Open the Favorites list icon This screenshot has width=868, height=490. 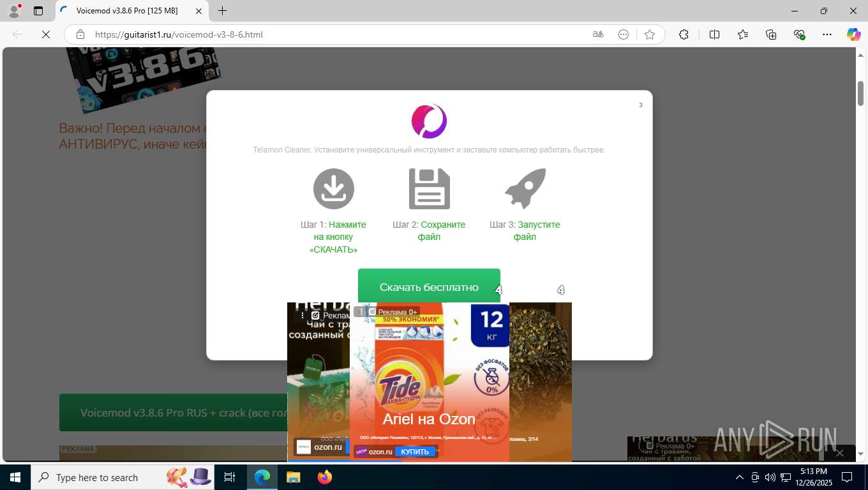[x=743, y=34]
